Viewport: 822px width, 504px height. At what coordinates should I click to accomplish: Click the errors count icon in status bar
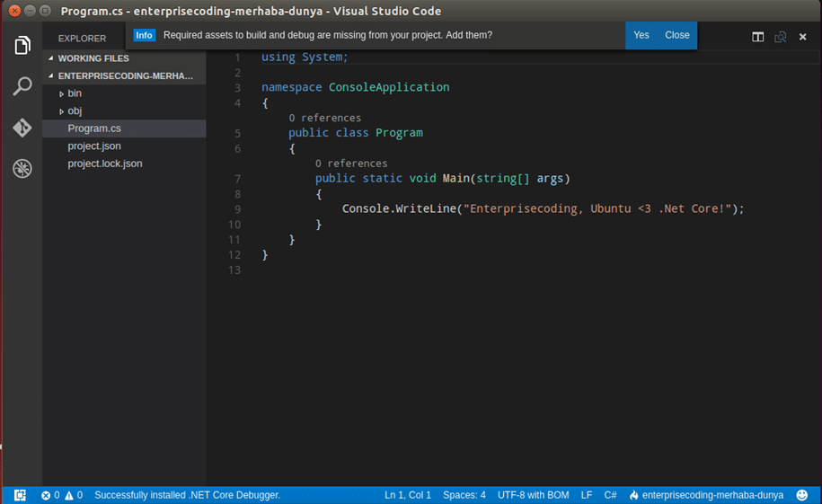(46, 495)
